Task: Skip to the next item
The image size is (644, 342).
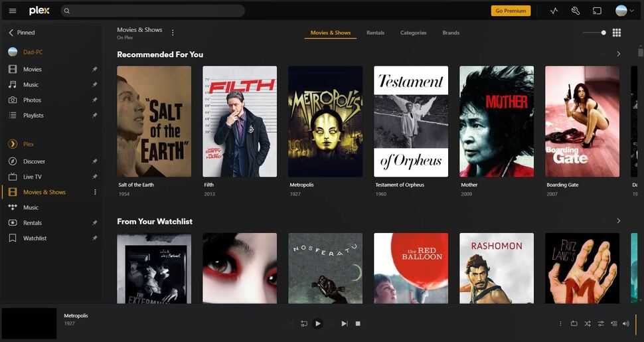Action: (x=344, y=323)
